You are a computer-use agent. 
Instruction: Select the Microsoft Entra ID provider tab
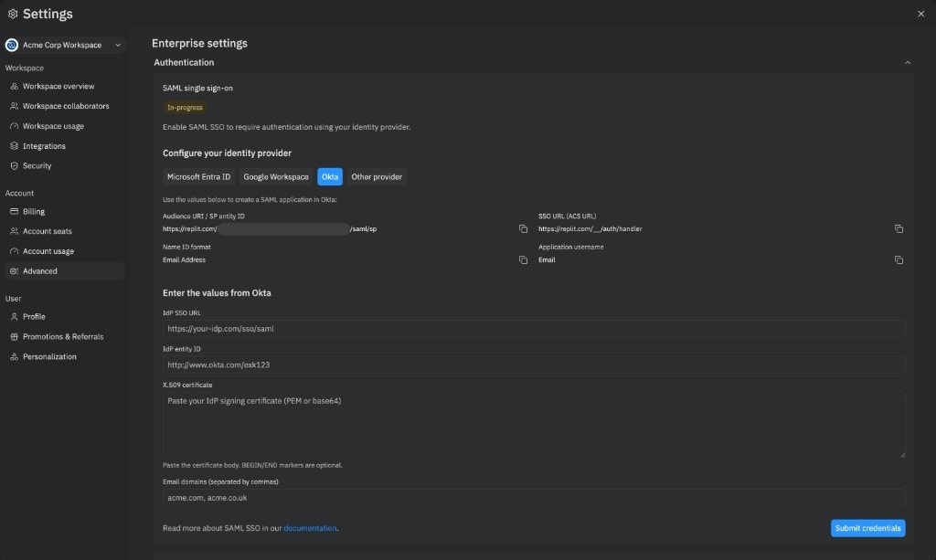[198, 177]
